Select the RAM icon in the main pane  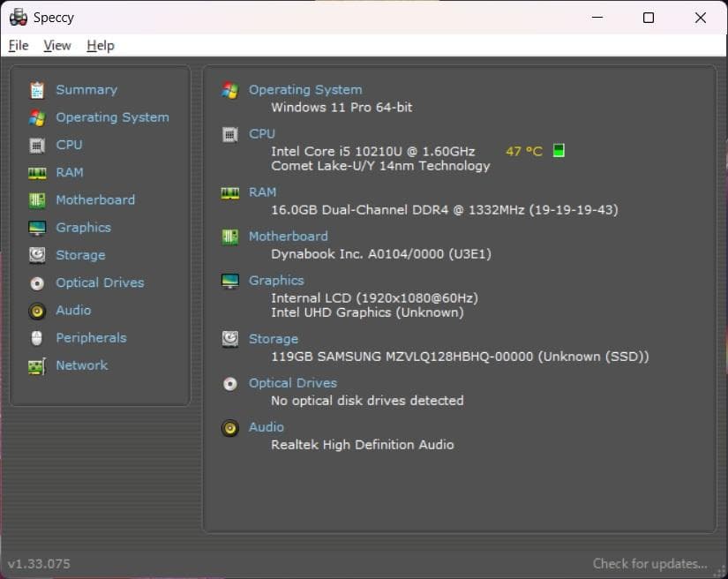pyautogui.click(x=229, y=192)
